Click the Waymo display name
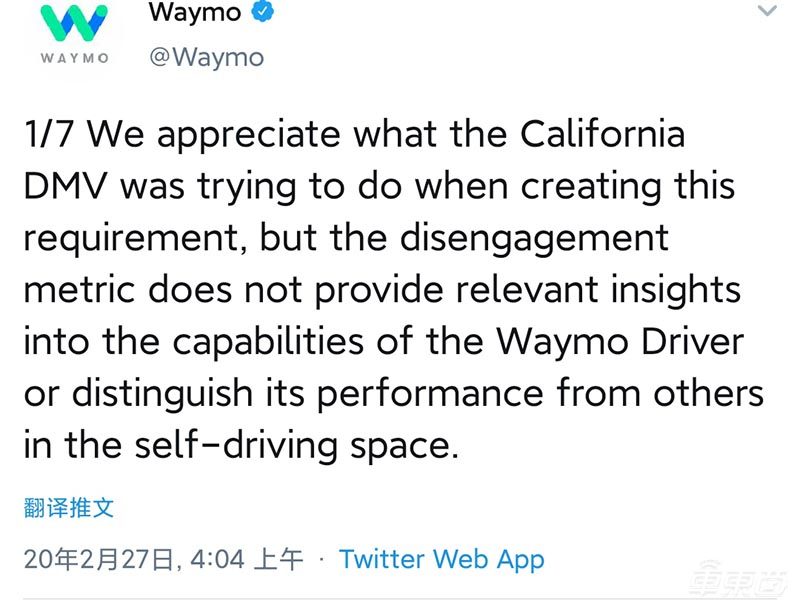800x609 pixels. tap(195, 13)
